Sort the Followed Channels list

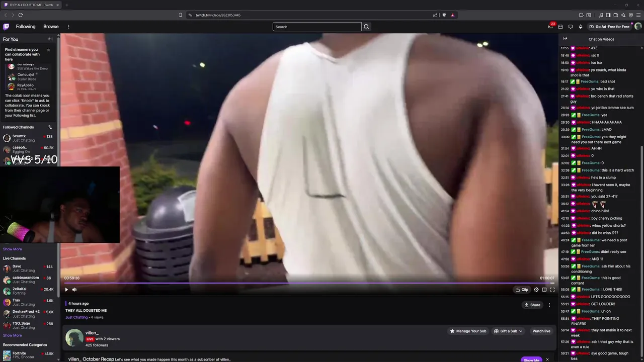[50, 127]
